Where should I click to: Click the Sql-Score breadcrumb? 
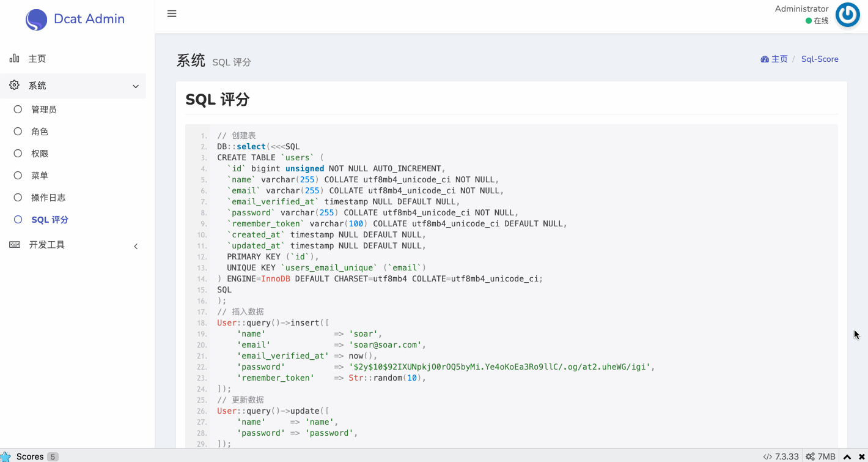point(820,59)
